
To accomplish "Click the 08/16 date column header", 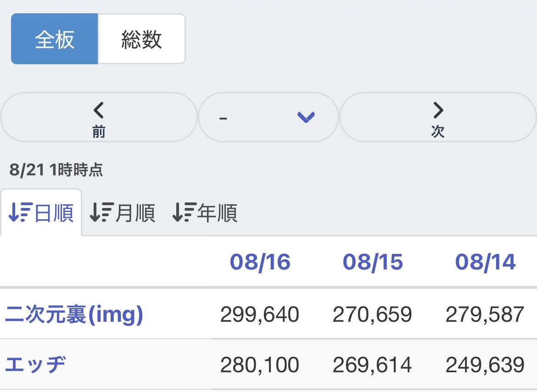I will click(x=260, y=262).
